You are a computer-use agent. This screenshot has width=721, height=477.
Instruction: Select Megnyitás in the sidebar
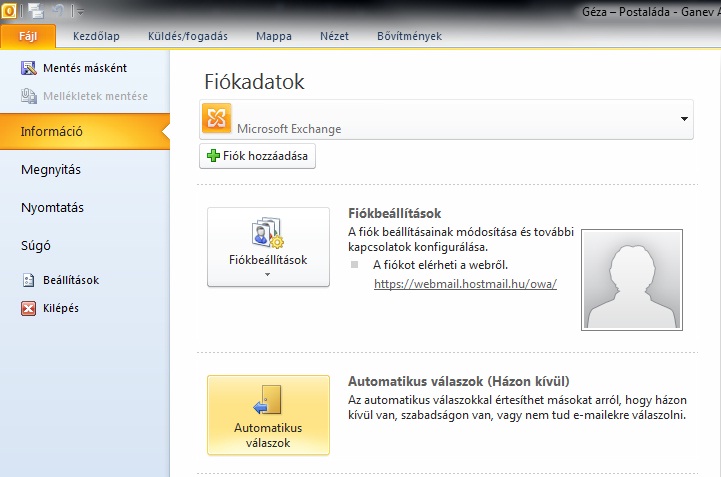click(51, 170)
